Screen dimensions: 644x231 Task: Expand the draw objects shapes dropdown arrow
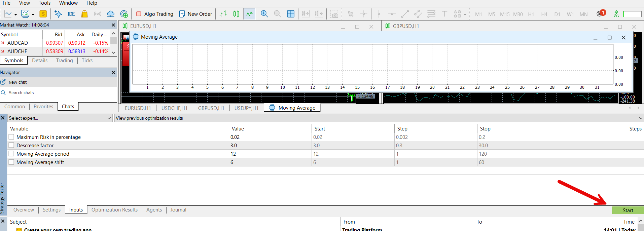pyautogui.click(x=465, y=14)
